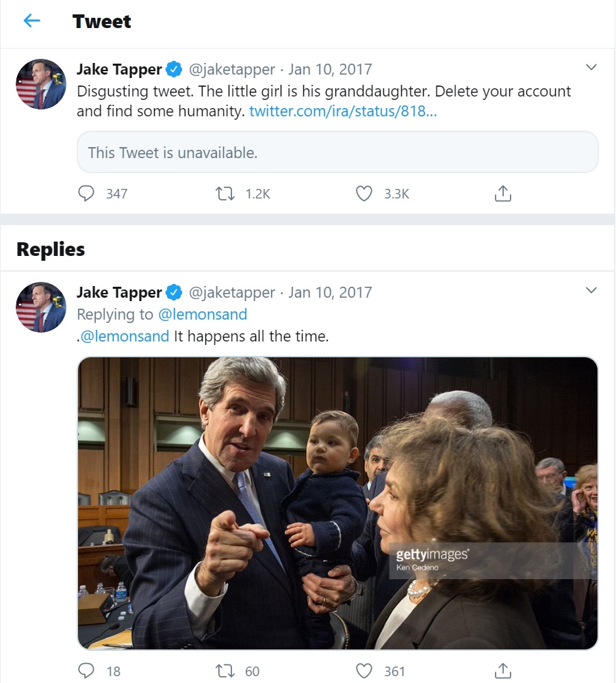Open the Getty Images photo in the reply
Image resolution: width=616 pixels, height=683 pixels.
coord(337,503)
